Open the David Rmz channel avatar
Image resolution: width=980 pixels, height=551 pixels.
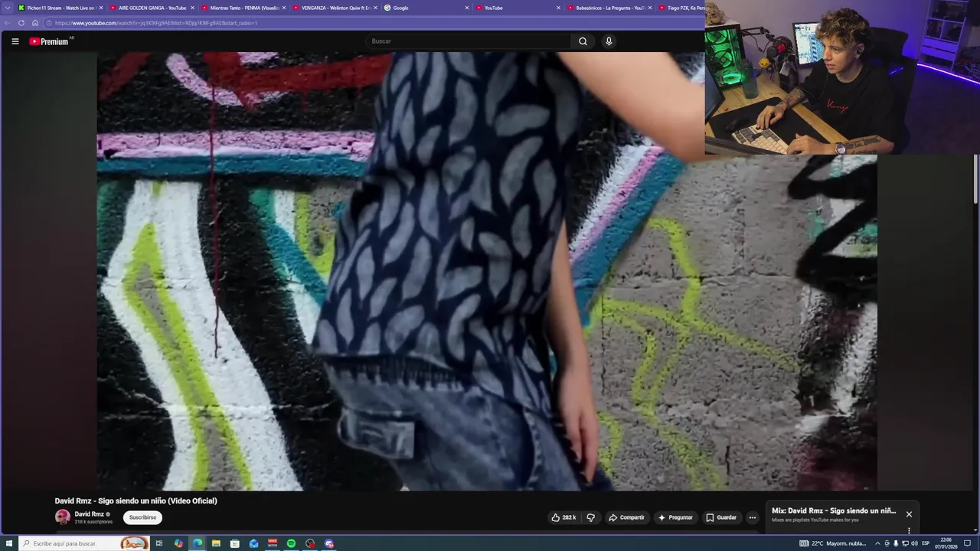(63, 517)
